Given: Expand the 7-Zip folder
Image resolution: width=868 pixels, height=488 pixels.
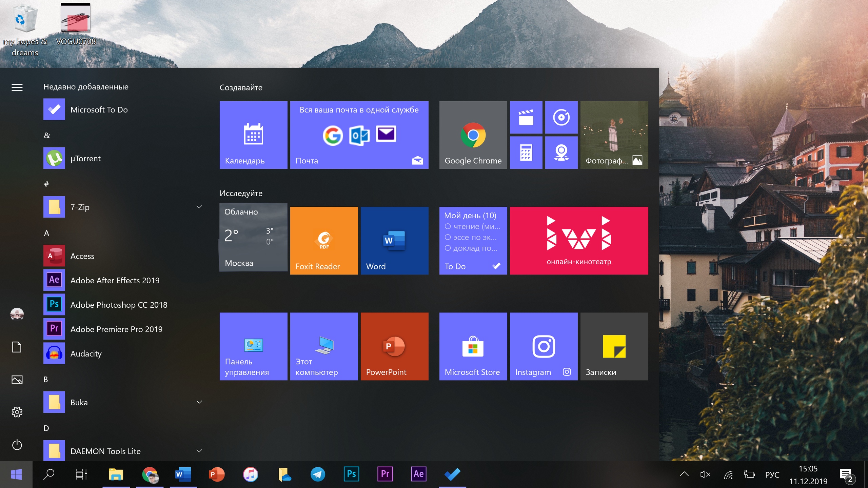Looking at the screenshot, I should pos(124,207).
